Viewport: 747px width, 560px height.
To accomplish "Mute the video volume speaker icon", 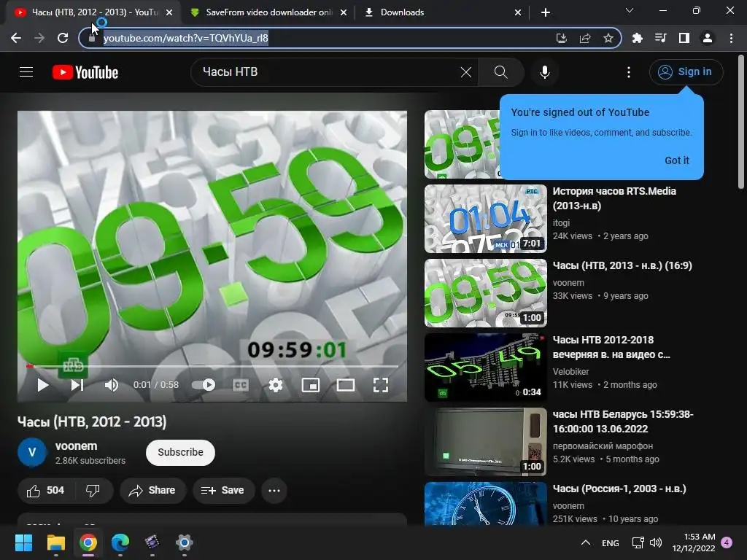I will [111, 385].
